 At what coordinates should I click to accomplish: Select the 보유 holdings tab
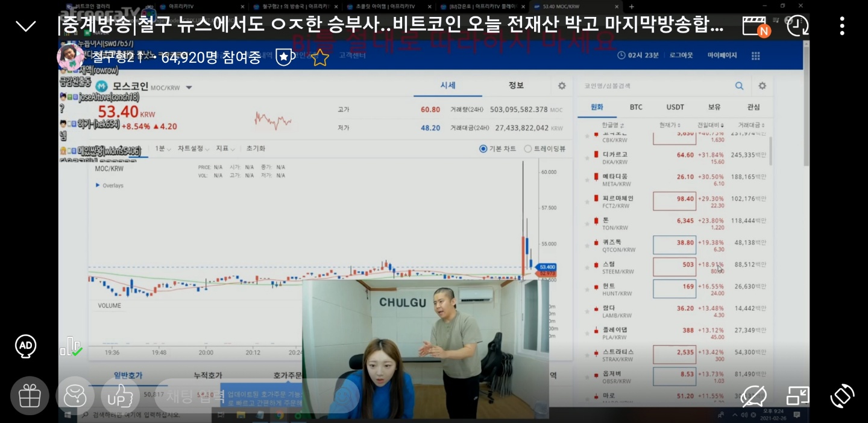(714, 107)
